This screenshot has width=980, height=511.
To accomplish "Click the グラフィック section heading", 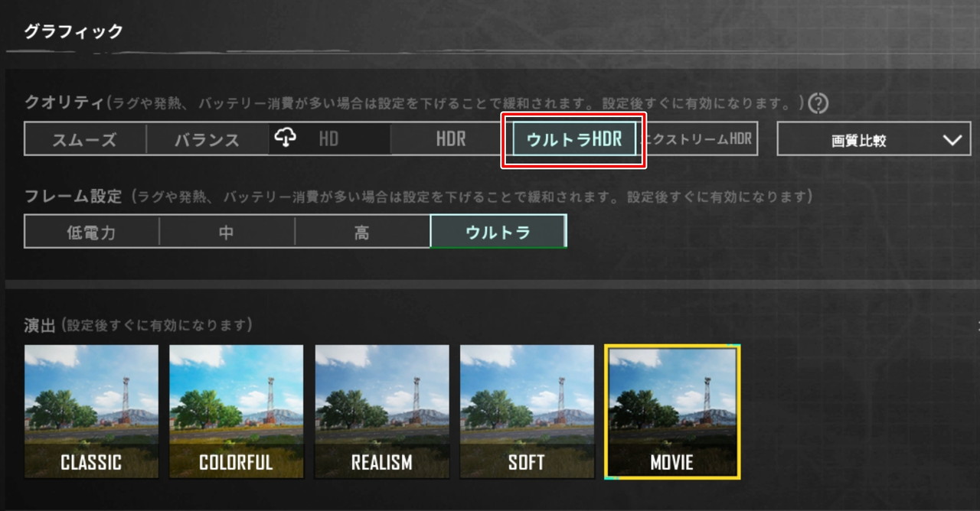I will coord(73,31).
